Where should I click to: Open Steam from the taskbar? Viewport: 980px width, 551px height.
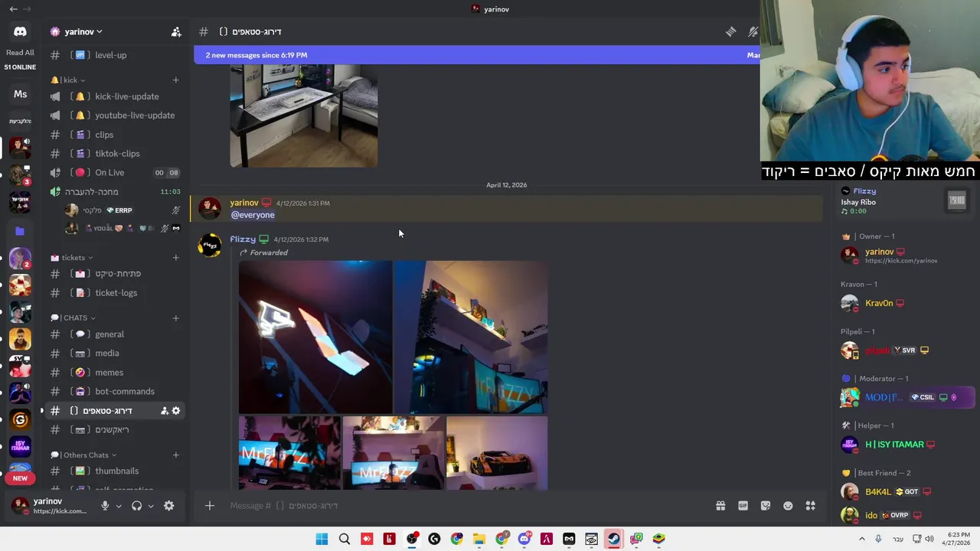click(613, 539)
